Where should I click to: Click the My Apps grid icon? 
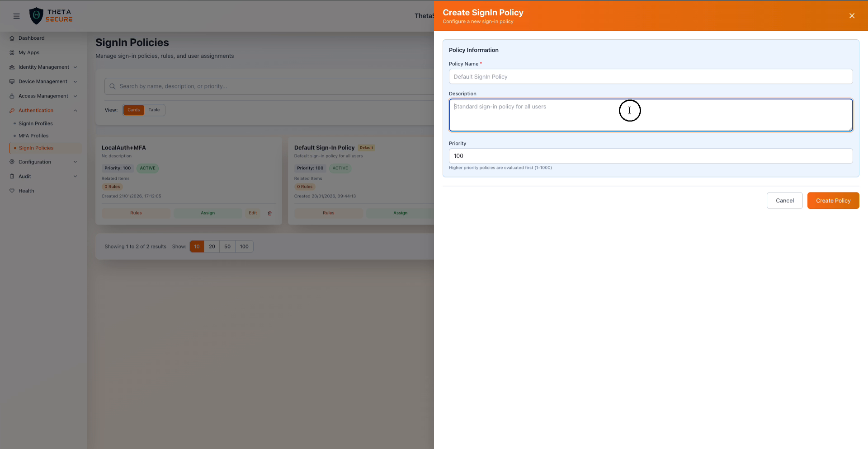(11, 52)
